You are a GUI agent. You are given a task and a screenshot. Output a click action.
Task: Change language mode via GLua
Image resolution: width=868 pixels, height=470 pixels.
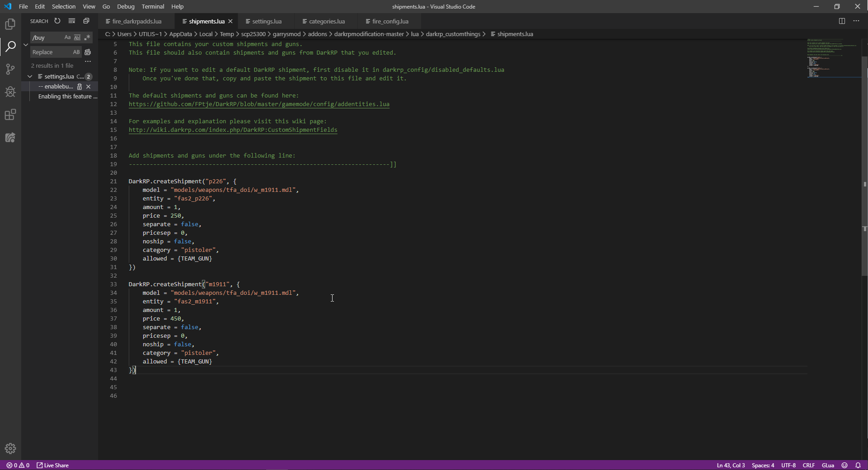pos(828,465)
